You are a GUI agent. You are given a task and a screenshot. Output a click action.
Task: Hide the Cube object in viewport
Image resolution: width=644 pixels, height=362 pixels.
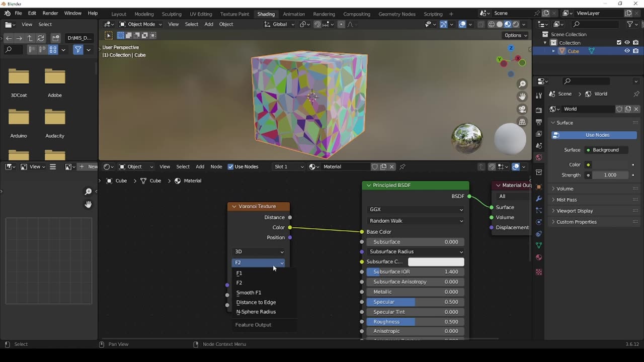tap(627, 51)
